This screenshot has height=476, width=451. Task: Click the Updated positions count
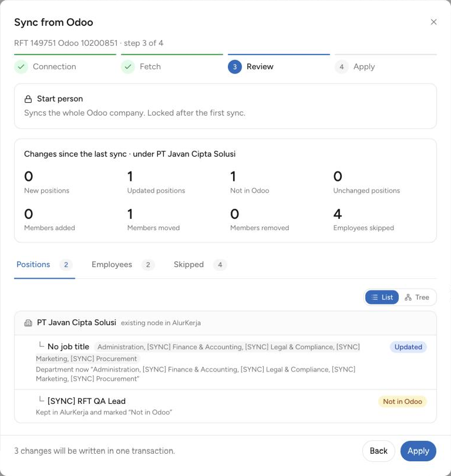tap(130, 177)
